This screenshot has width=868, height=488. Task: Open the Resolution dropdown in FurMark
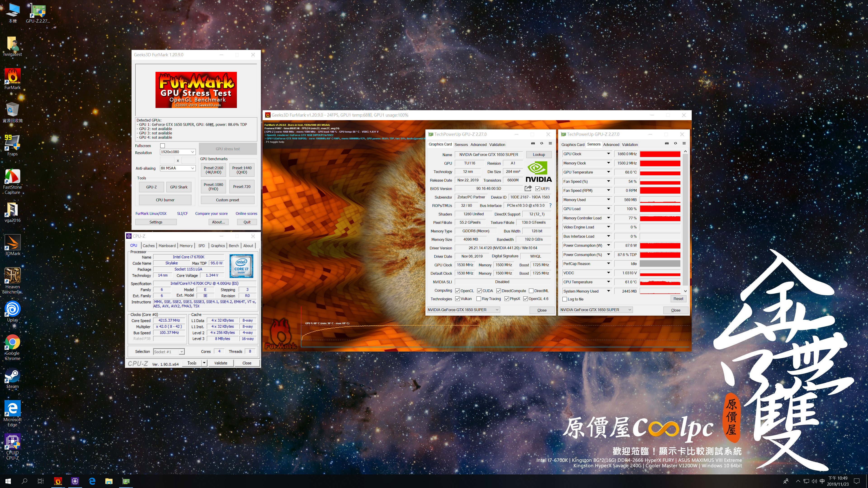coord(178,152)
